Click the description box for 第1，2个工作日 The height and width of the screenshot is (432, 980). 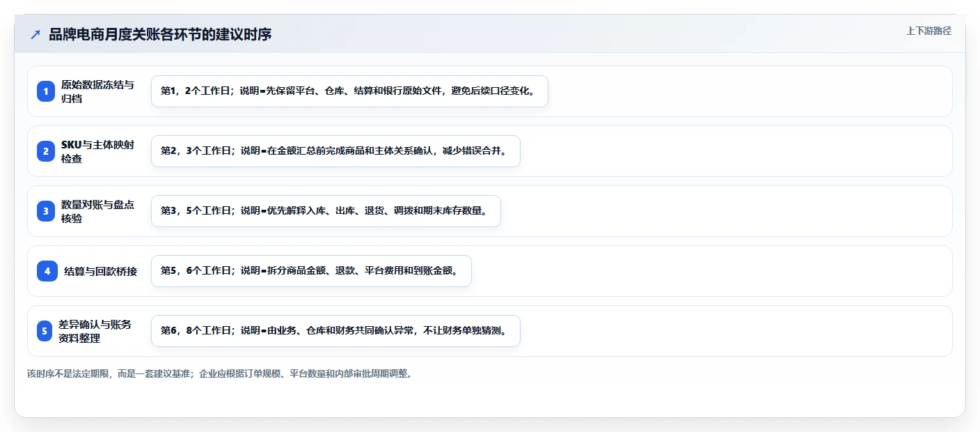[x=349, y=91]
